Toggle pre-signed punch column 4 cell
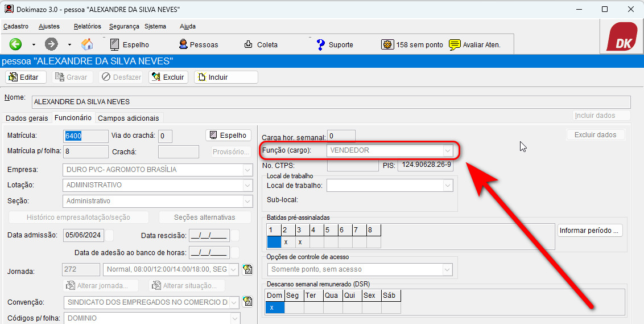 (x=316, y=242)
